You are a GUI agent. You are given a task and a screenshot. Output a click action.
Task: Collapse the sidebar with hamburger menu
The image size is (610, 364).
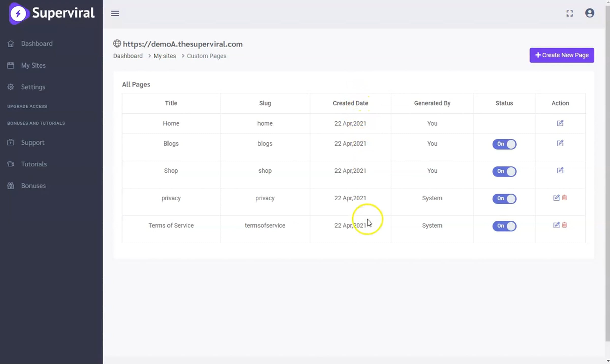click(x=115, y=13)
